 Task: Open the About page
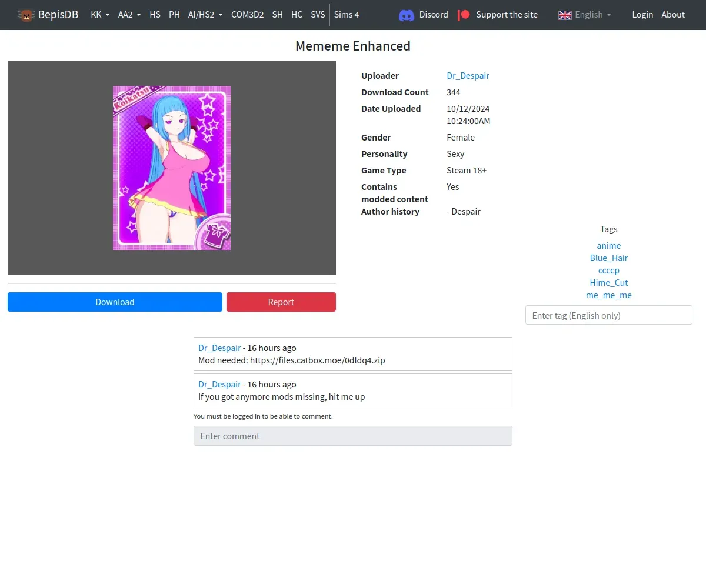(673, 15)
